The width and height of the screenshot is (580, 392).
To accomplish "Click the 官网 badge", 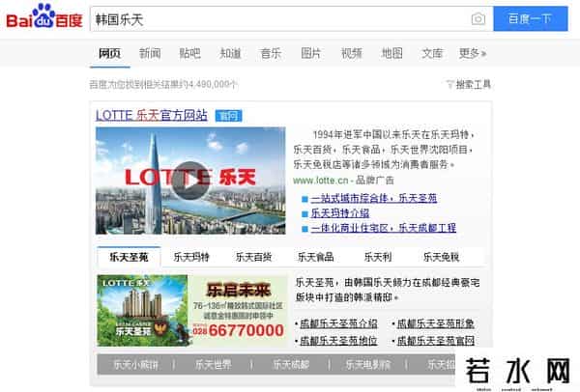I will pyautogui.click(x=228, y=116).
